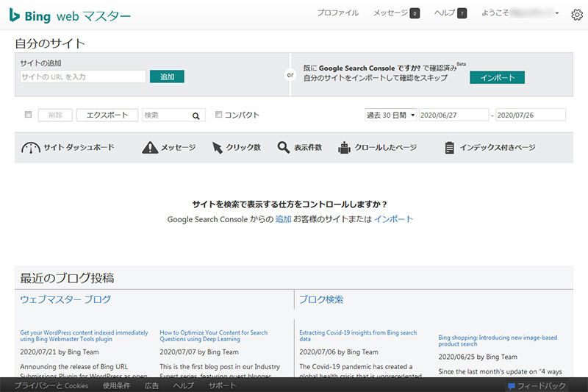Image resolution: width=588 pixels, height=392 pixels.
Task: Click the green インポート button
Action: pos(498,78)
